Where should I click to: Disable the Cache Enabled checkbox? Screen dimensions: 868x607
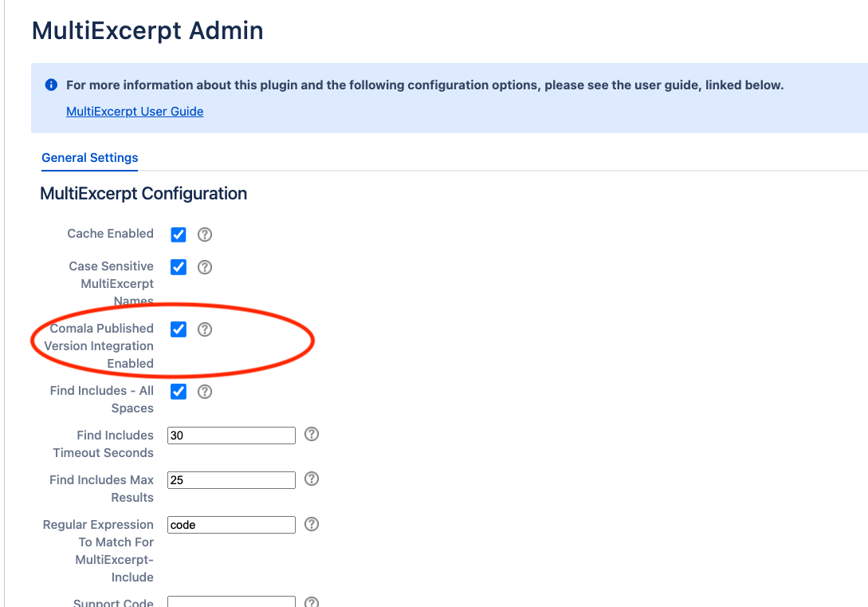click(178, 234)
